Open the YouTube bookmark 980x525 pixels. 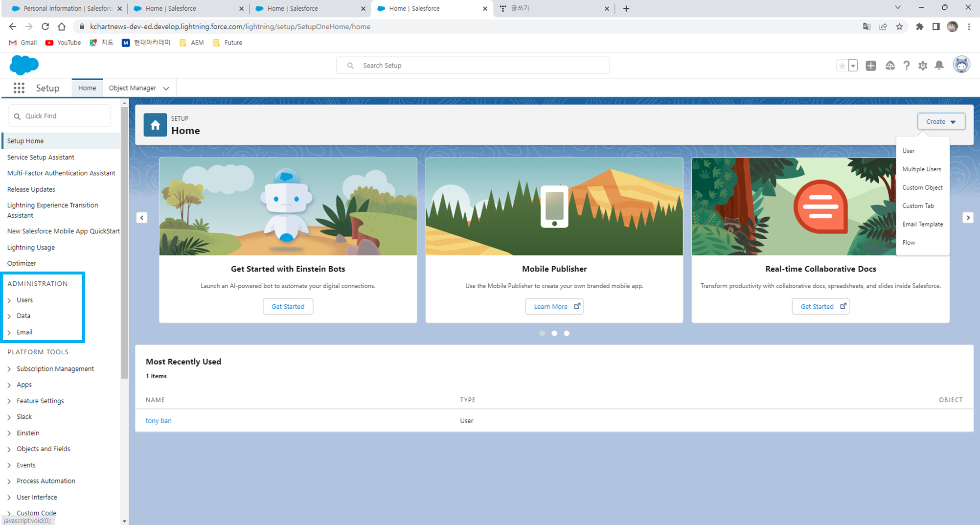pos(63,43)
